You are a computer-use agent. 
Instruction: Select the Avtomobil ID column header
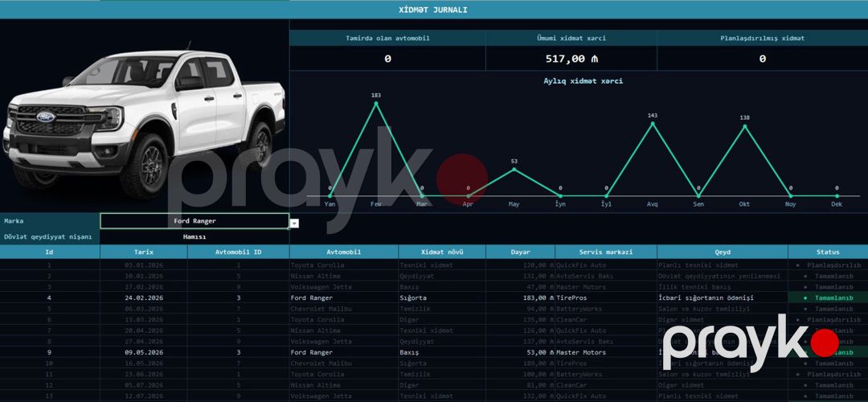pyautogui.click(x=239, y=252)
